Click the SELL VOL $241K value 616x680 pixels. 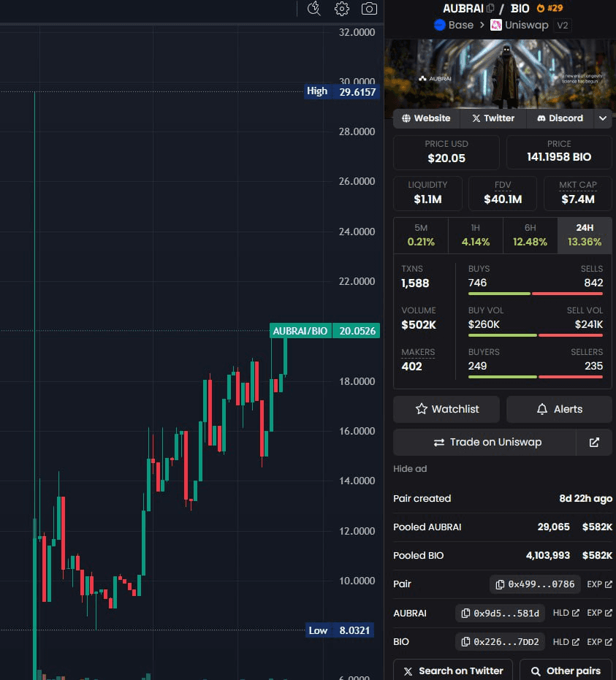tap(589, 324)
